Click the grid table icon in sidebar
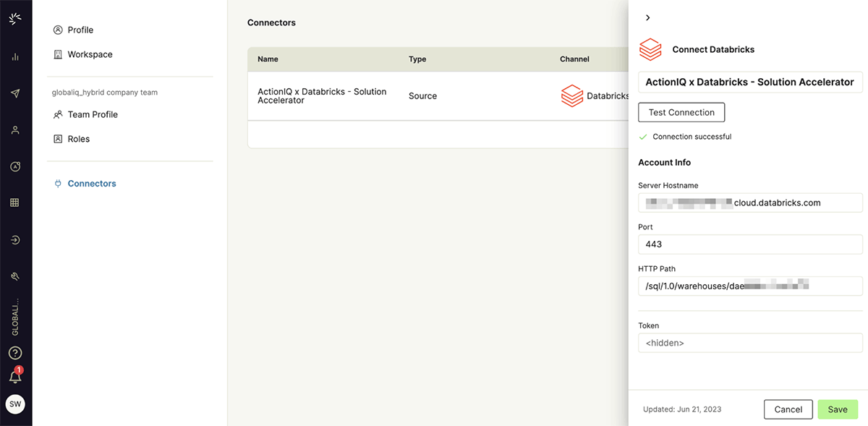 (x=15, y=203)
